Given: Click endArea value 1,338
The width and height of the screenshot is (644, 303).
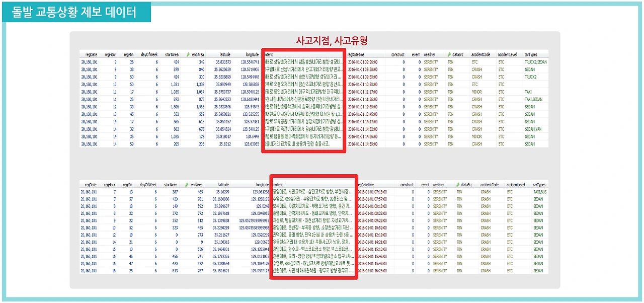Looking at the screenshot, I should point(199,84).
